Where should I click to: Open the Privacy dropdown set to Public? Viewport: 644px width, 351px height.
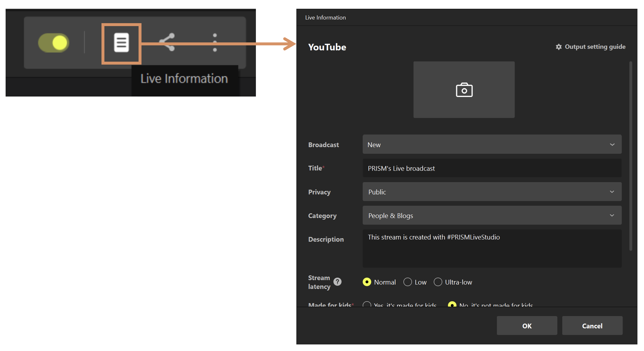coord(492,192)
